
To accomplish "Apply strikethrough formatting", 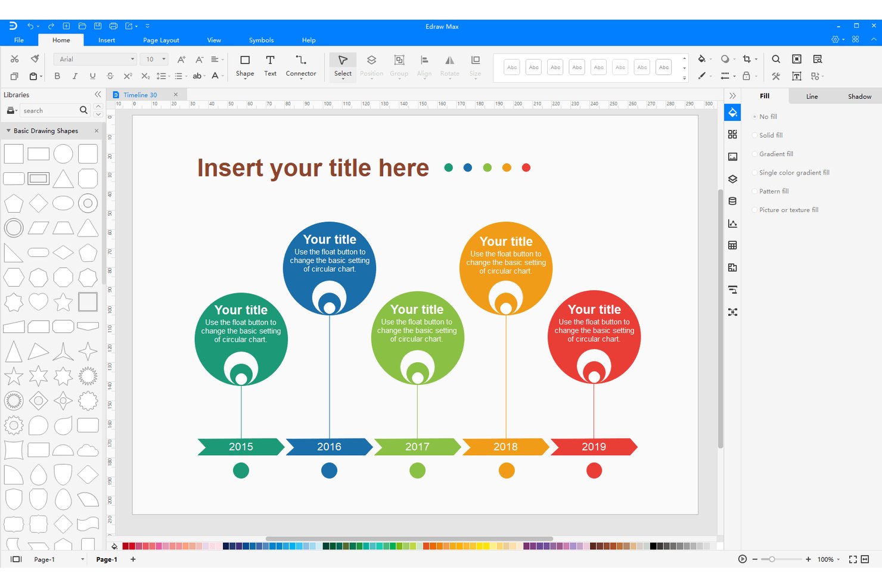I will point(110,76).
